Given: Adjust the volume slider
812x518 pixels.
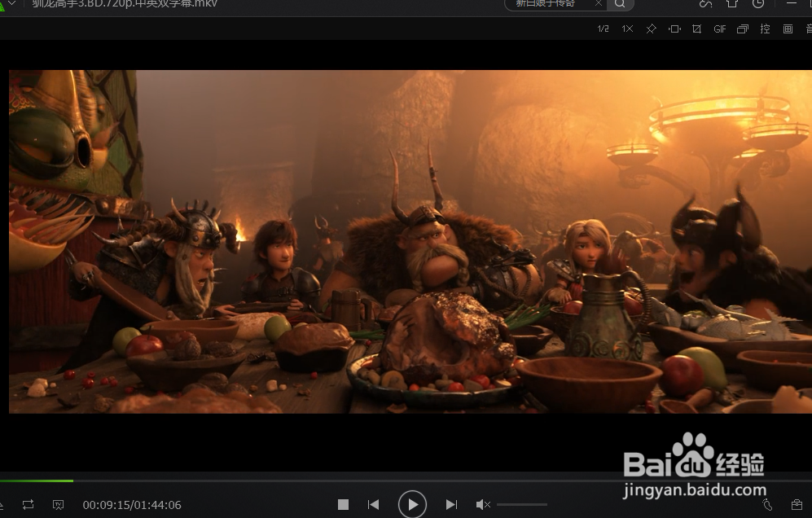Looking at the screenshot, I should [522, 504].
